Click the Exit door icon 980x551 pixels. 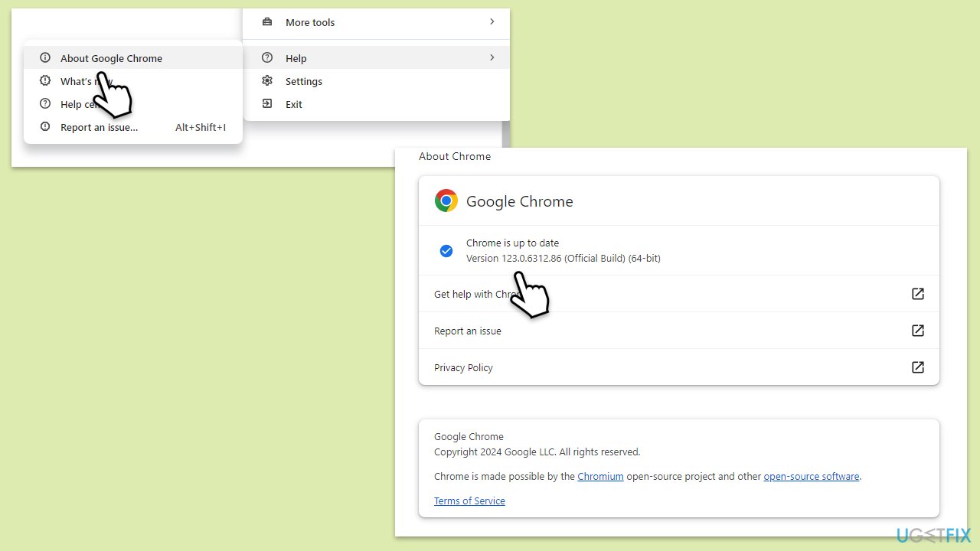pos(267,103)
